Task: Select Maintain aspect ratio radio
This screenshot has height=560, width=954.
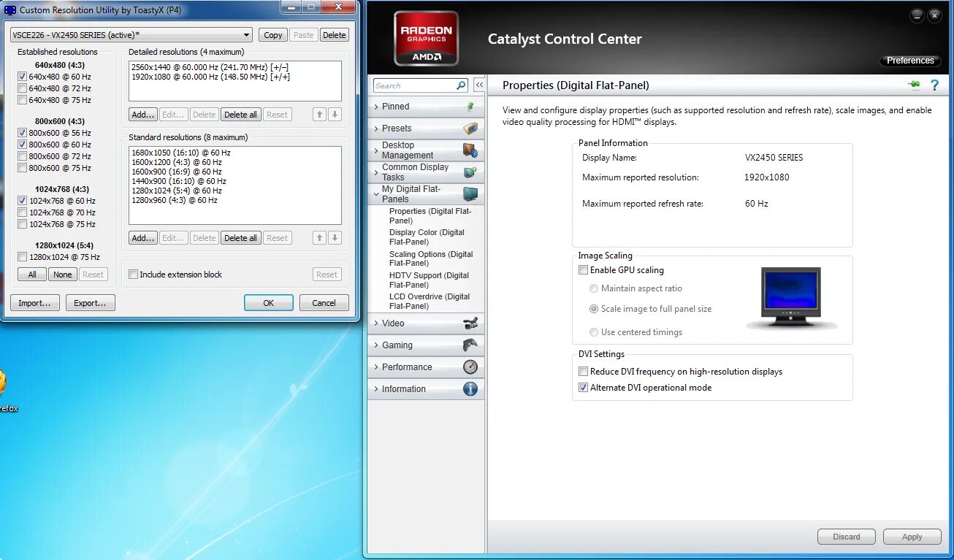Action: (x=594, y=288)
